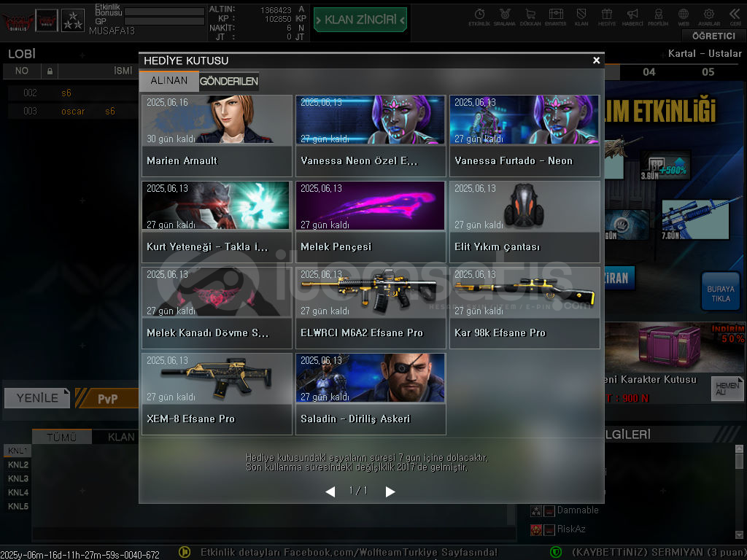Go back with the Geri arrows icon
The height and width of the screenshot is (560, 747).
coord(735,17)
